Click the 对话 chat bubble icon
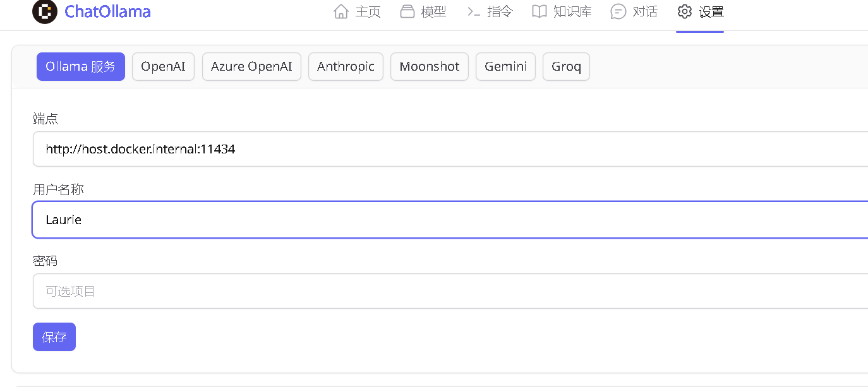Viewport: 868px width, 387px height. (617, 11)
